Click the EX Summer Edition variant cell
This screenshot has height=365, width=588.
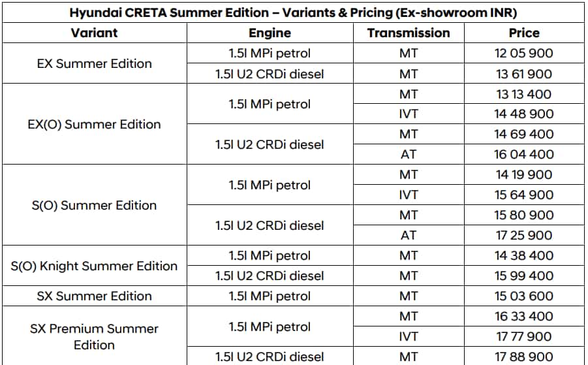[94, 63]
